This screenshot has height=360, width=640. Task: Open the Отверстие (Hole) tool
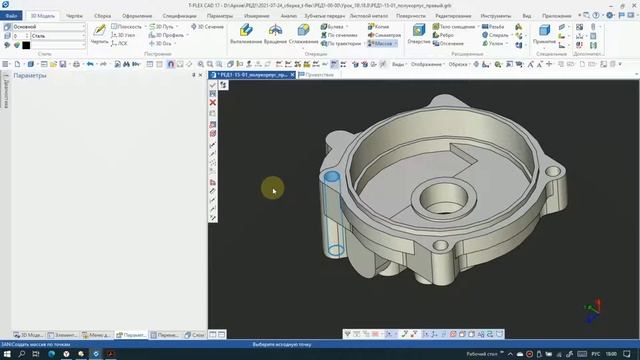tap(419, 33)
